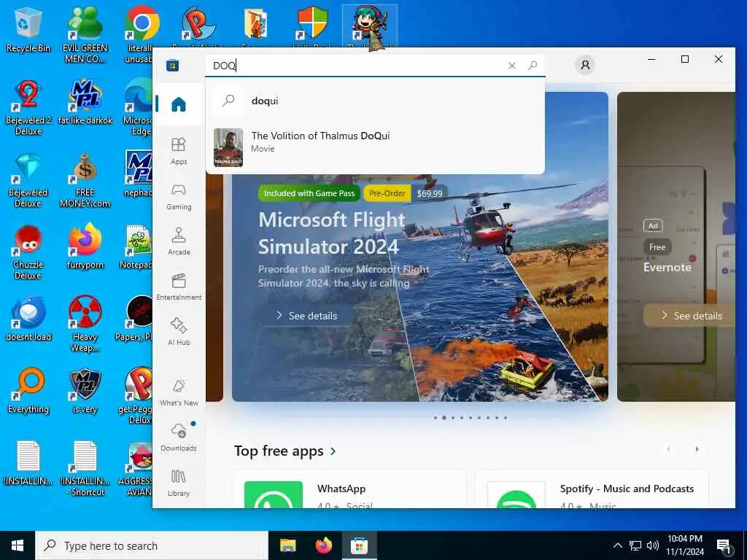Open the Home section in Store sidebar
This screenshot has width=747, height=560.
tap(179, 104)
